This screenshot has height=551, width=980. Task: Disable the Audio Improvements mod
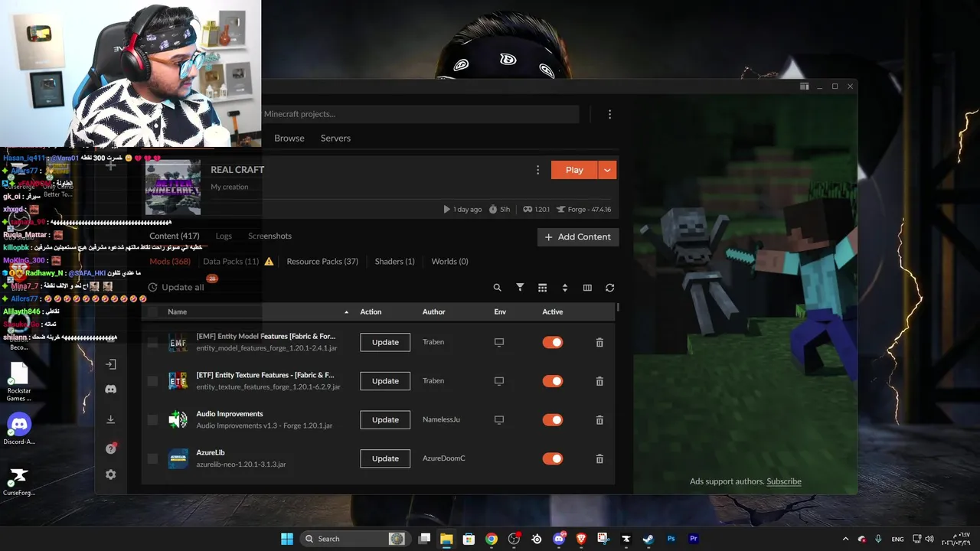(x=552, y=419)
